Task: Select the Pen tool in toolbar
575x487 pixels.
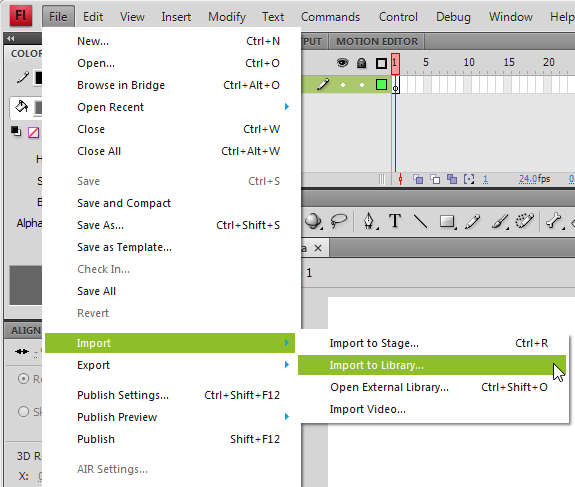Action: pyautogui.click(x=369, y=221)
